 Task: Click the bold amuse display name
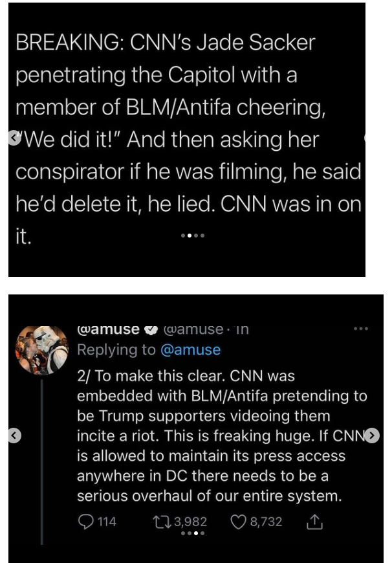pos(108,329)
